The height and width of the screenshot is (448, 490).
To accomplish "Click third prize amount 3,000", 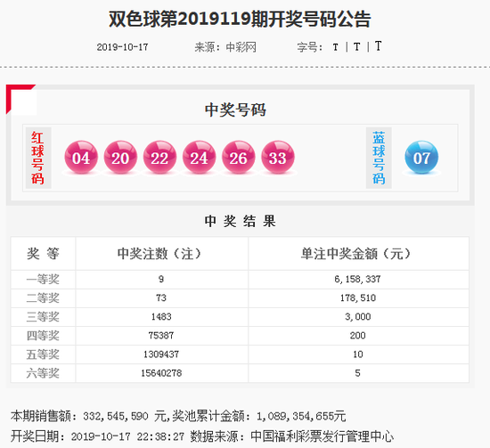I will [358, 316].
